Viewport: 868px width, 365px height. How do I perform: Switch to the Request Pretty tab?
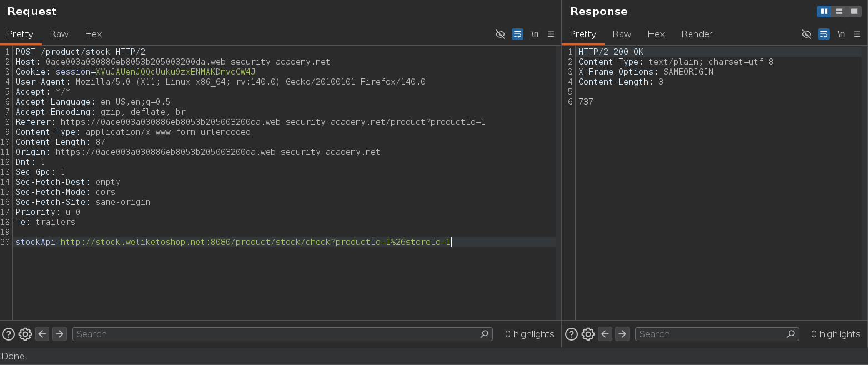coord(20,34)
